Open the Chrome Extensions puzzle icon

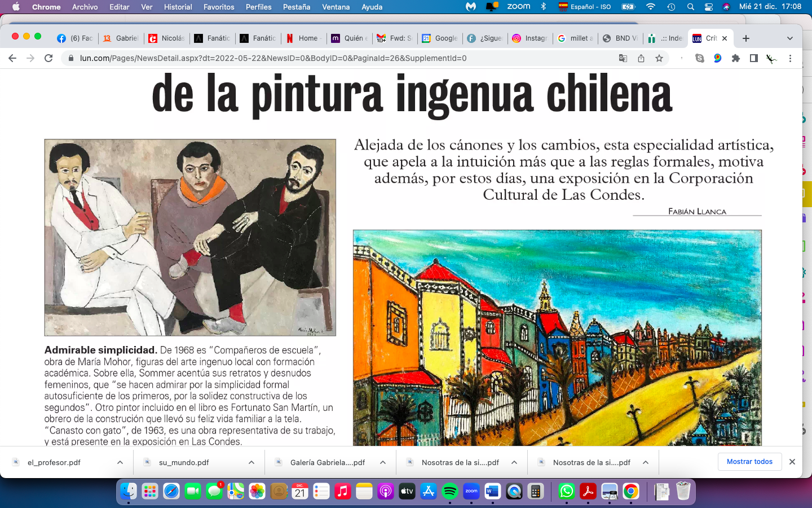pos(736,58)
